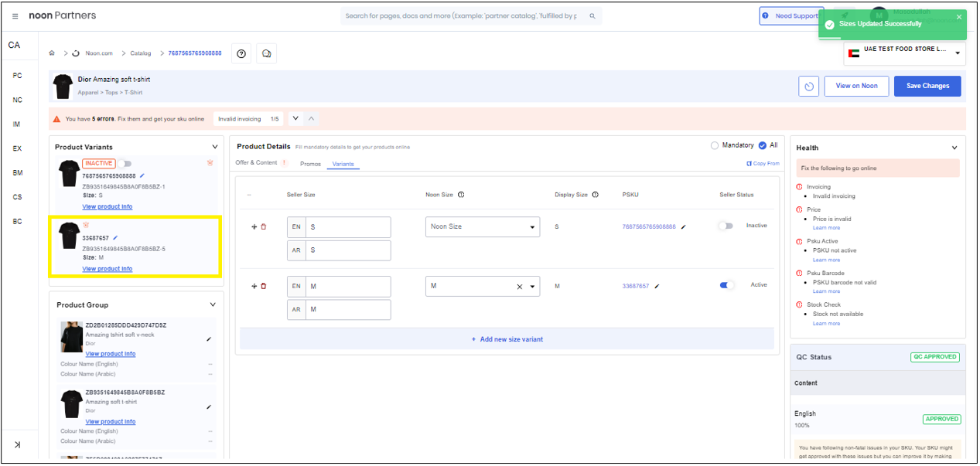Open View product info for size S variant
Image resolution: width=980 pixels, height=466 pixels.
pos(108,207)
